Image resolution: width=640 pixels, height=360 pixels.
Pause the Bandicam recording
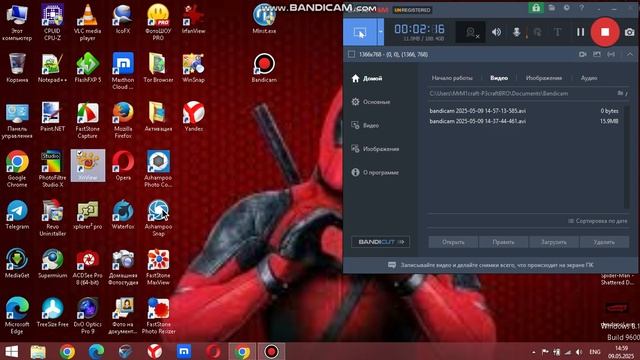point(580,32)
